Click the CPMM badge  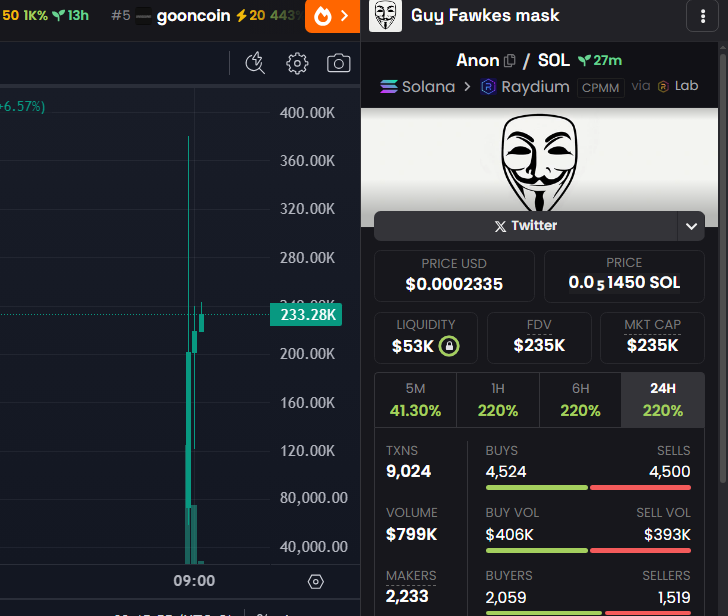coord(600,87)
